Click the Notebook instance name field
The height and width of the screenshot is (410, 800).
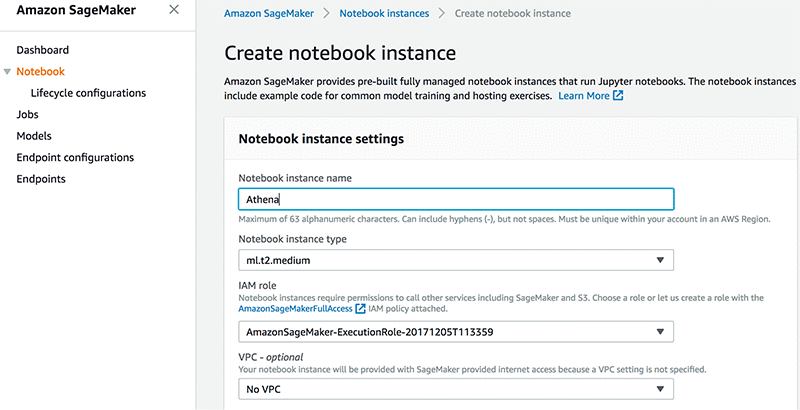pyautogui.click(x=455, y=200)
